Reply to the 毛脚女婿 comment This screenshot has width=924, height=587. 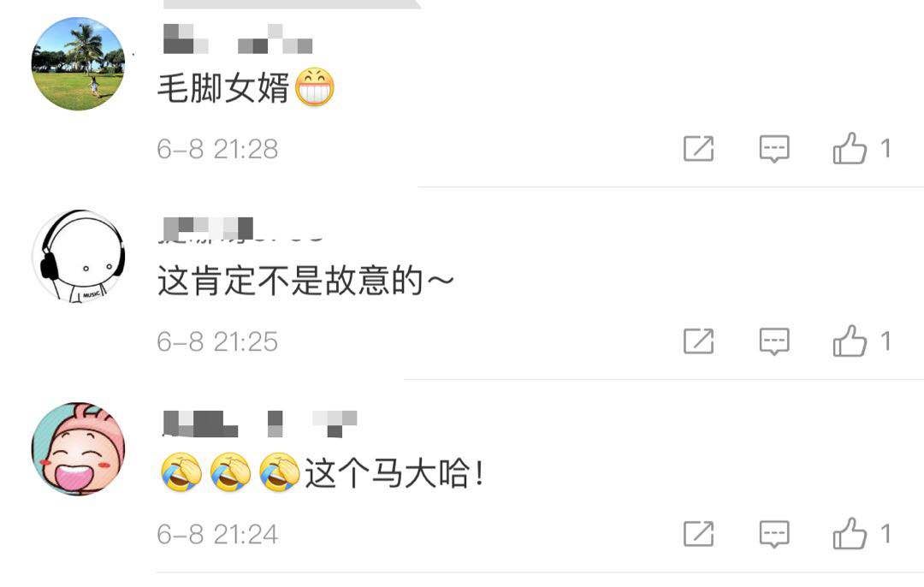[773, 149]
